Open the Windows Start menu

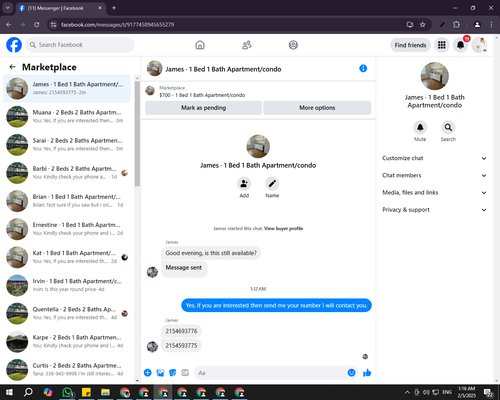click(x=9, y=392)
